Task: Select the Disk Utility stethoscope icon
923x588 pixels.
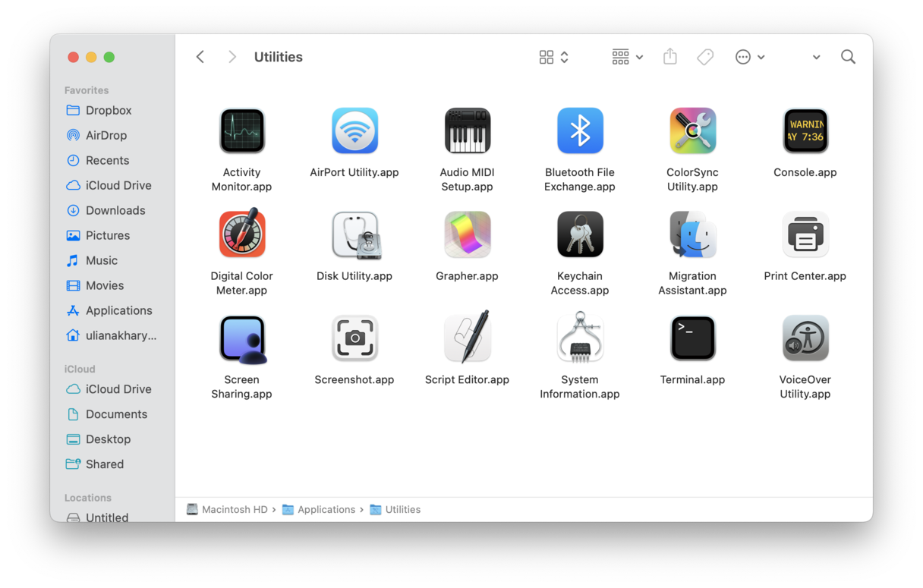Action: pyautogui.click(x=355, y=234)
